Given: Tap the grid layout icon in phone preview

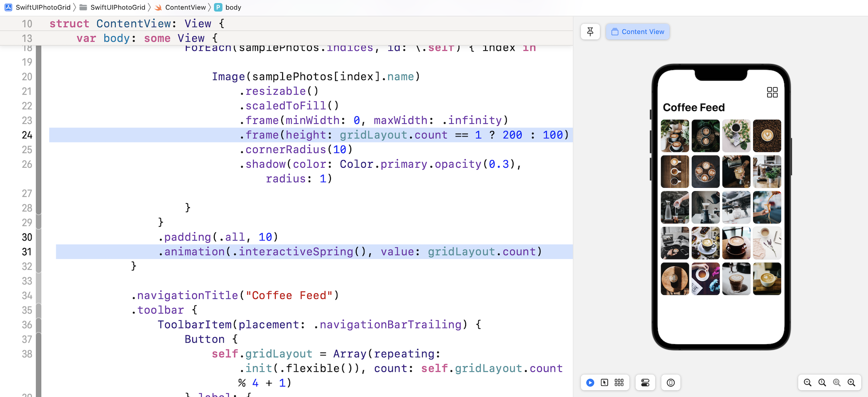Looking at the screenshot, I should [772, 92].
